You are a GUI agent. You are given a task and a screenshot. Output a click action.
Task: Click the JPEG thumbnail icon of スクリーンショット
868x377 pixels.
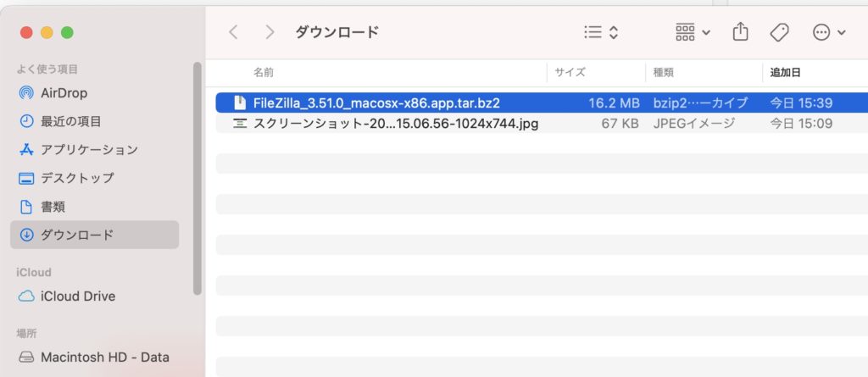(x=239, y=124)
